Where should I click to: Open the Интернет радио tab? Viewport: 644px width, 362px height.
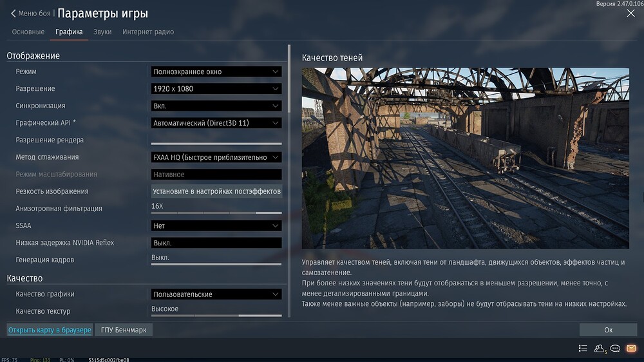[x=148, y=32]
